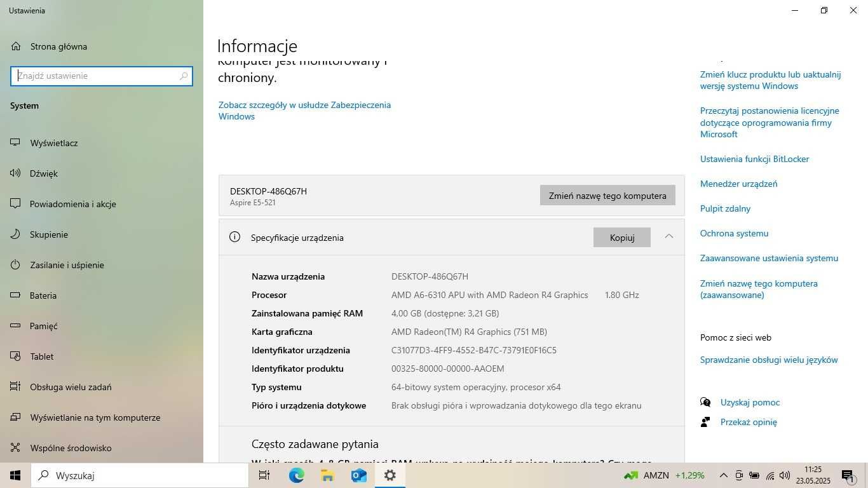Collapse the Specyfikacje urządzenia section
Image resolution: width=868 pixels, height=488 pixels.
669,236
